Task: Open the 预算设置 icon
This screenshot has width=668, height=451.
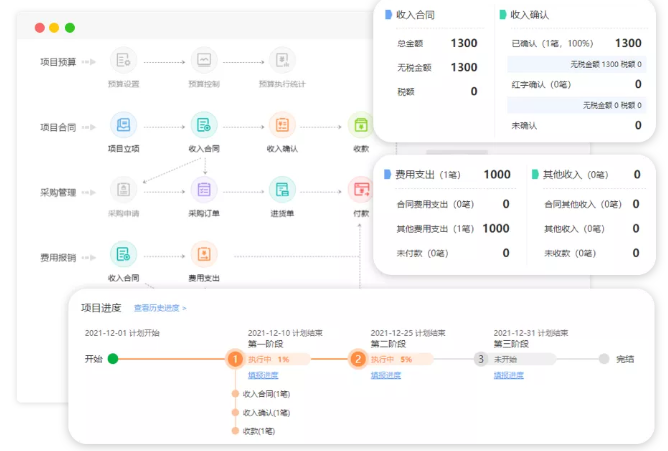Action: coord(124,60)
